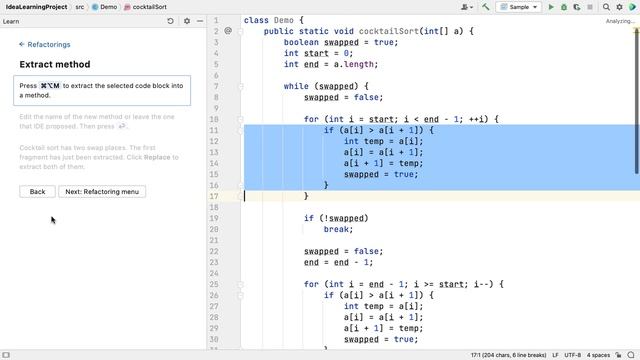Click 'break;' on line 20

click(338, 229)
